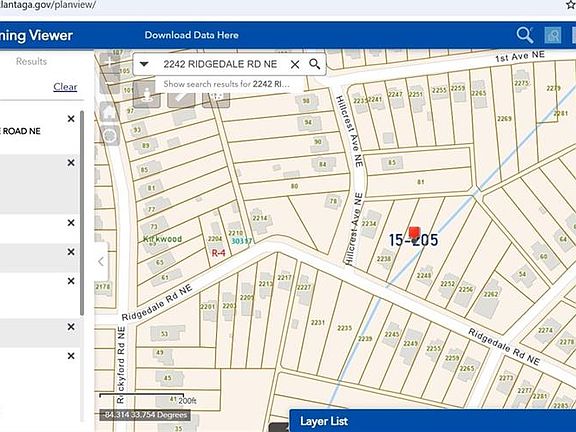The image size is (576, 432).
Task: Click the red marker on parcel 15-205
Action: [414, 233]
